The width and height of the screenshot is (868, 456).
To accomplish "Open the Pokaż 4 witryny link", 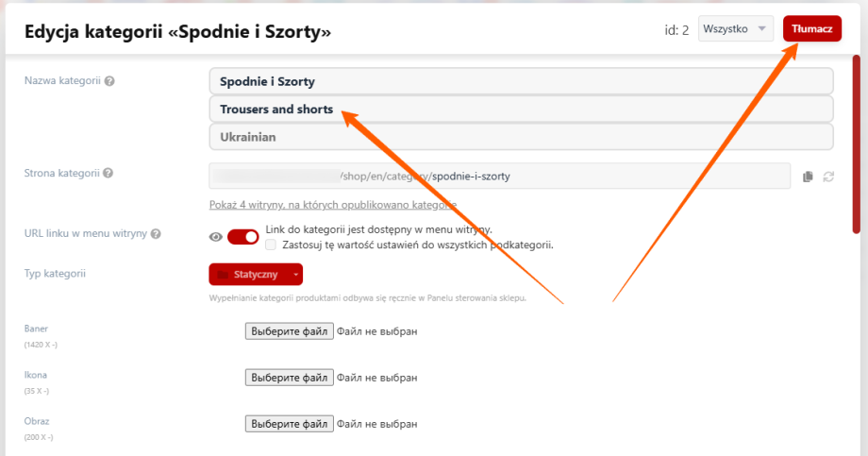I will point(332,205).
